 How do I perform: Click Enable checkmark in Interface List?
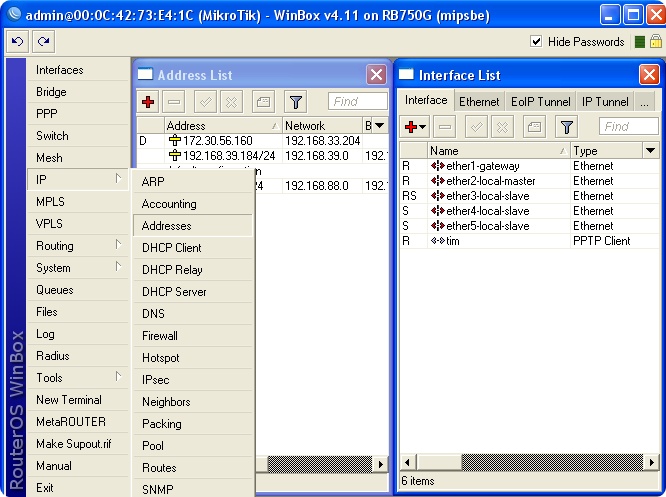click(x=476, y=127)
